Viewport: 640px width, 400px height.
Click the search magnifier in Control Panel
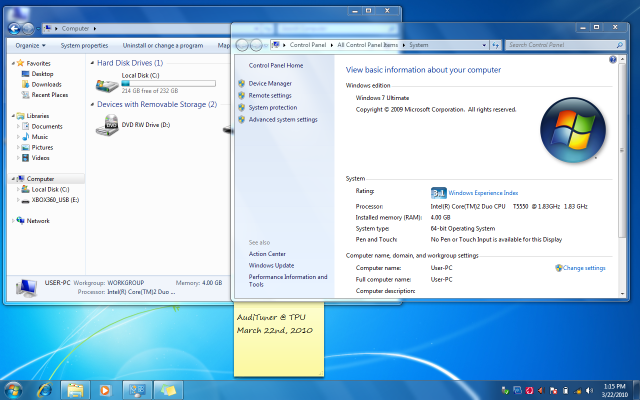[619, 45]
